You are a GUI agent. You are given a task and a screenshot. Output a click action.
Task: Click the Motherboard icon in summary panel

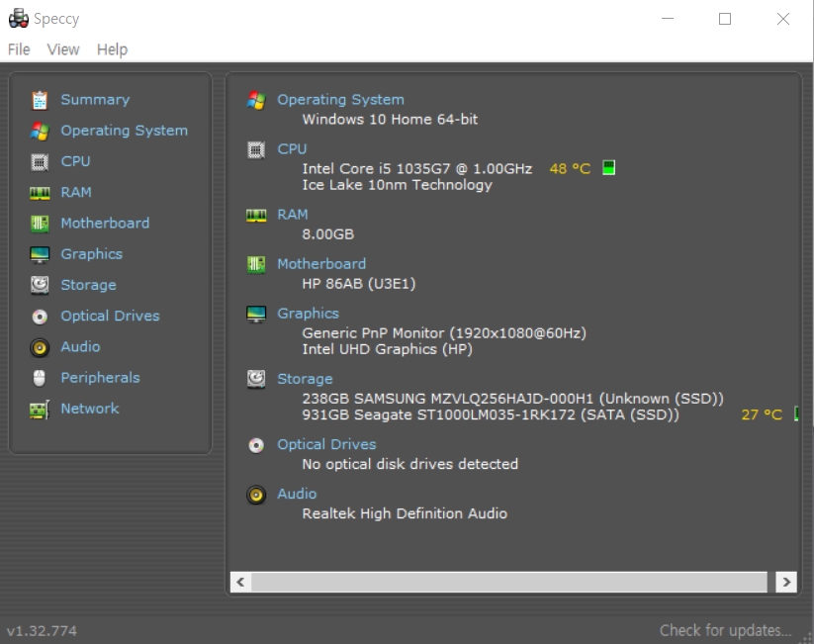pos(256,264)
